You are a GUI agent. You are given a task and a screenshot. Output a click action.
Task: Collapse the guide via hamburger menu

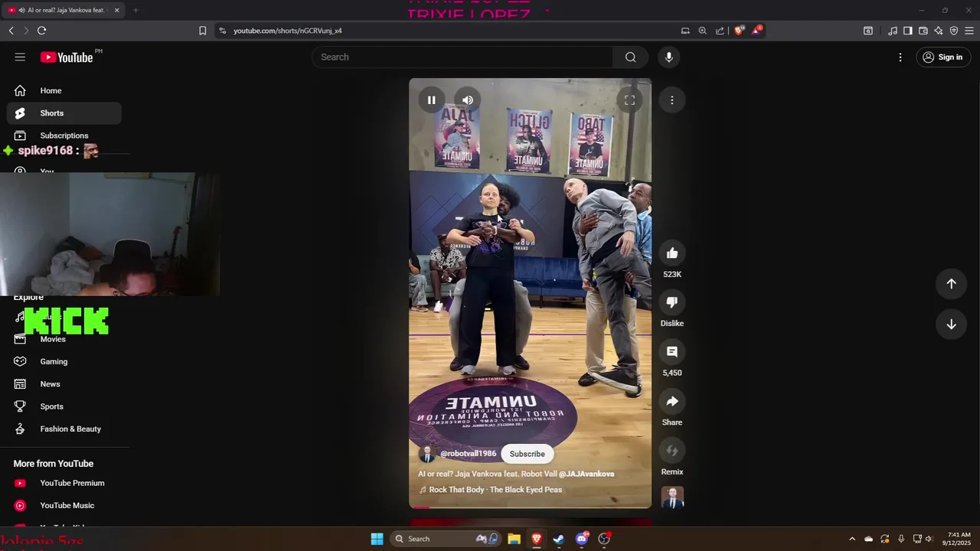[20, 57]
